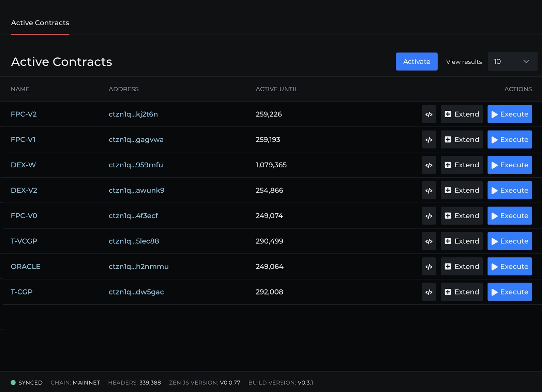This screenshot has height=392, width=542.
Task: Execute the DEX-W contract
Action: (x=509, y=165)
